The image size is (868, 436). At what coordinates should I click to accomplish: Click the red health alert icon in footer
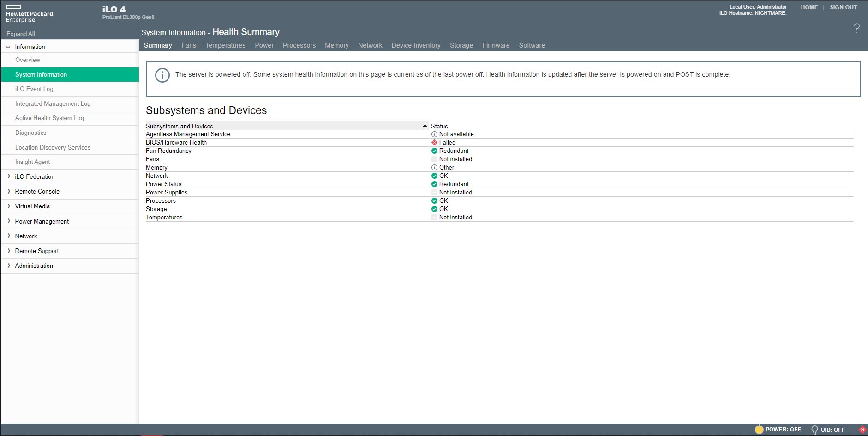862,430
